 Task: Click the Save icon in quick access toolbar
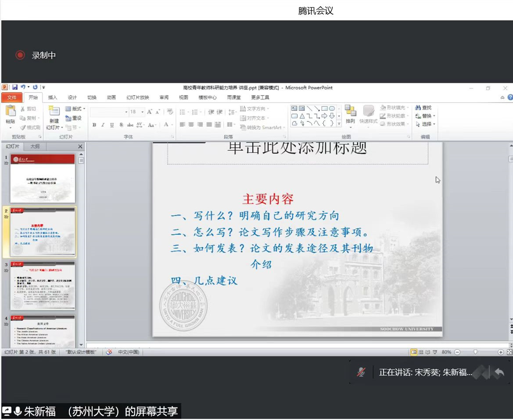15,87
